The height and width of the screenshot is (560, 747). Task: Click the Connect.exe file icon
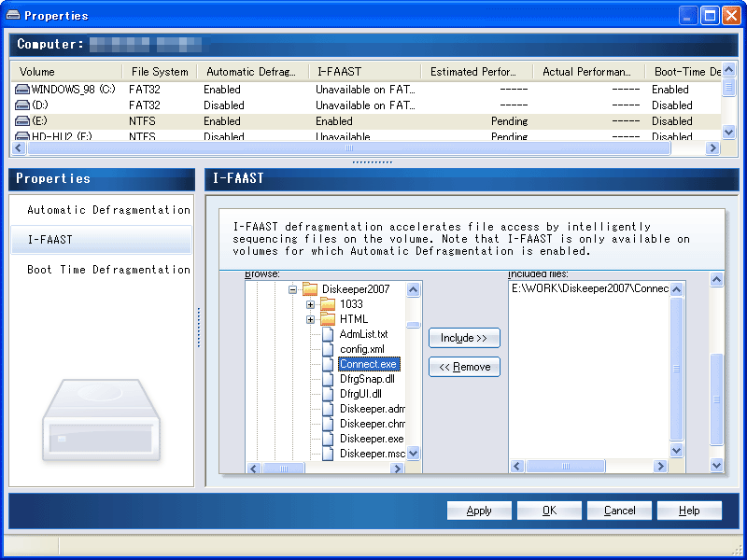coord(328,364)
